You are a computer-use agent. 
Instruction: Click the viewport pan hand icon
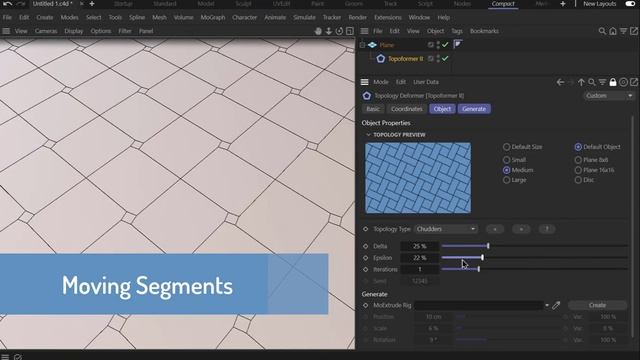coord(318,31)
